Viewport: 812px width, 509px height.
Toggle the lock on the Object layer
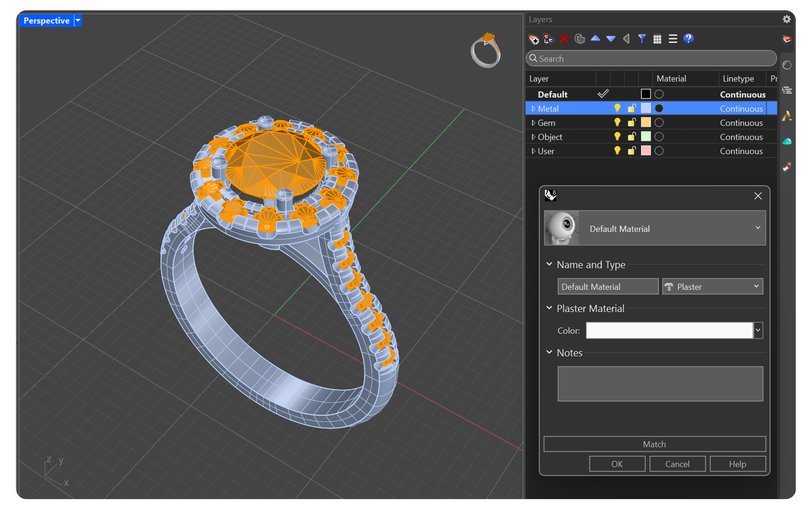coord(632,137)
